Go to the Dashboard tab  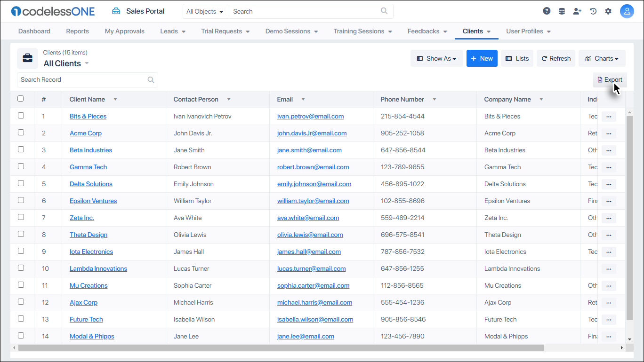(34, 31)
